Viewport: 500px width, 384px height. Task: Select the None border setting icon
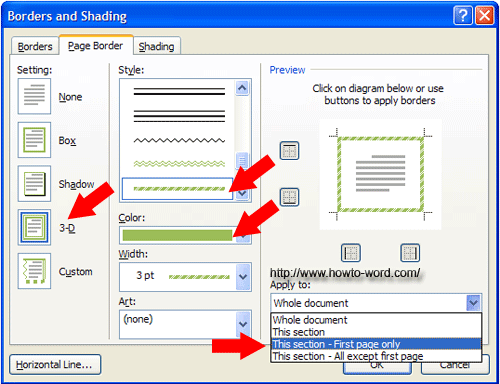(34, 96)
